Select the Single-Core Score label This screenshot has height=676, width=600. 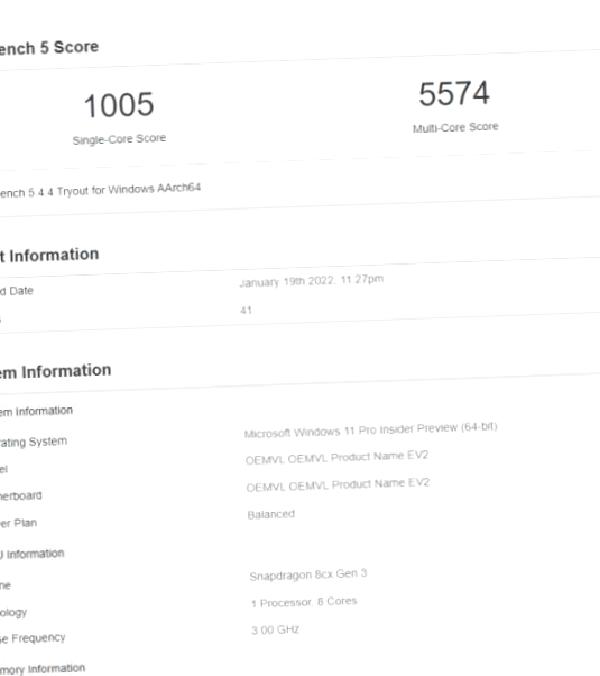point(119,140)
